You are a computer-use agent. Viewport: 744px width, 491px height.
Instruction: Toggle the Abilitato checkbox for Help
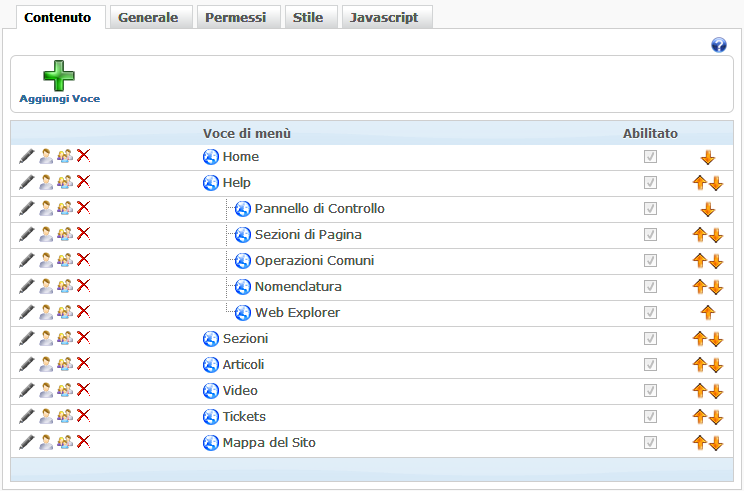(x=650, y=182)
